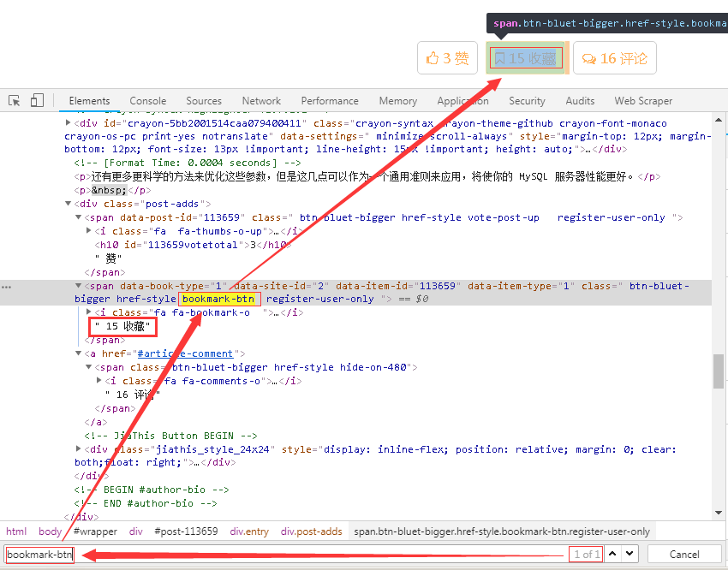
Task: Click the html breadcrumb
Action: pyautogui.click(x=16, y=531)
